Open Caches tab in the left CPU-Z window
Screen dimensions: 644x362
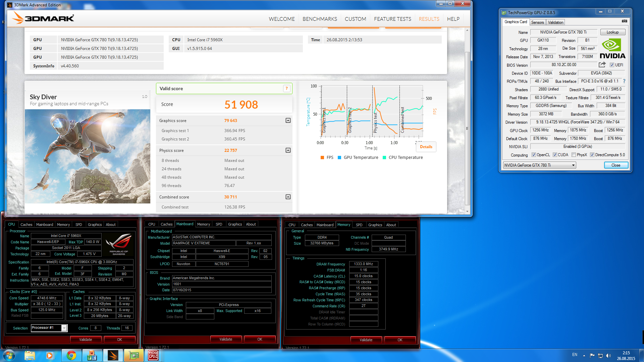coord(26,225)
